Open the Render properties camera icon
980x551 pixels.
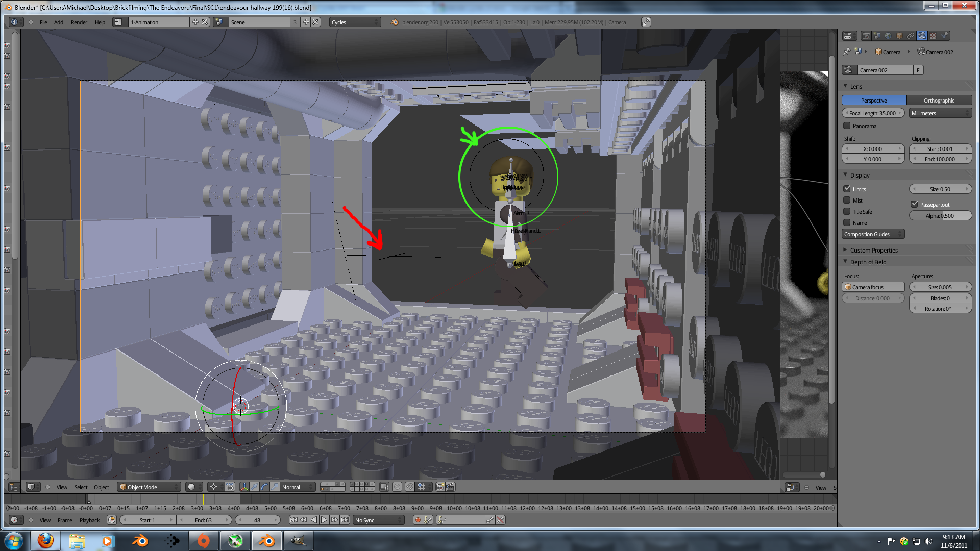866,36
